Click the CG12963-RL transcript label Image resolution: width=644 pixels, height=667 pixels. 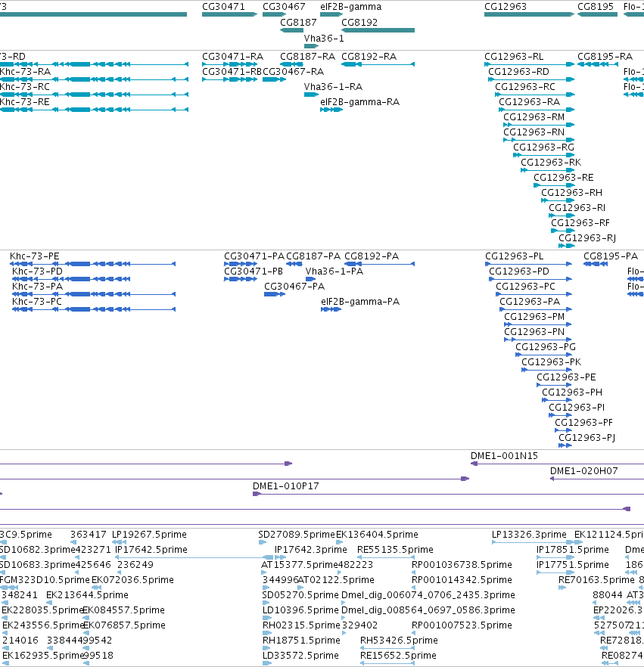coord(514,57)
